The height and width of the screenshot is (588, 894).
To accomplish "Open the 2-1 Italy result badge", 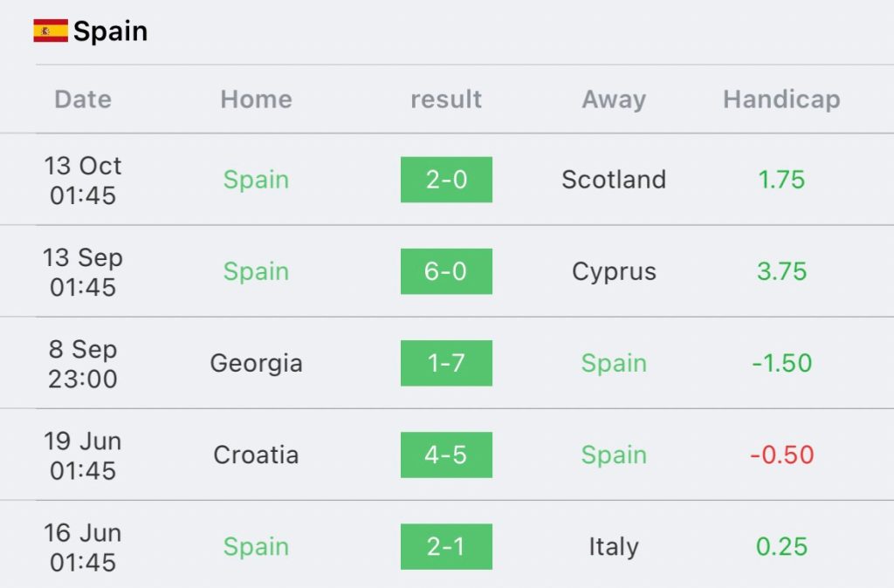I will [446, 546].
